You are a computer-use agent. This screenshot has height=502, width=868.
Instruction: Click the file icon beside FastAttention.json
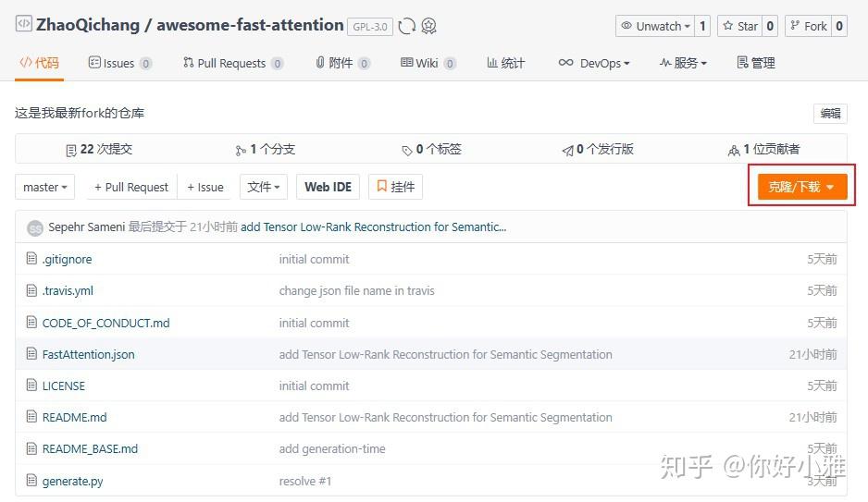coord(31,354)
